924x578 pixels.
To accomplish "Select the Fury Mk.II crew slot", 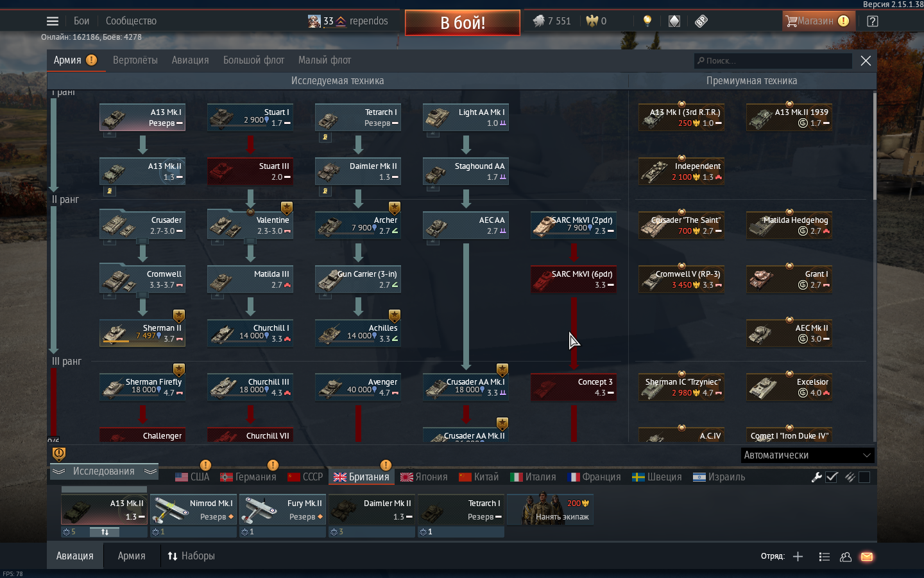I will 283,510.
